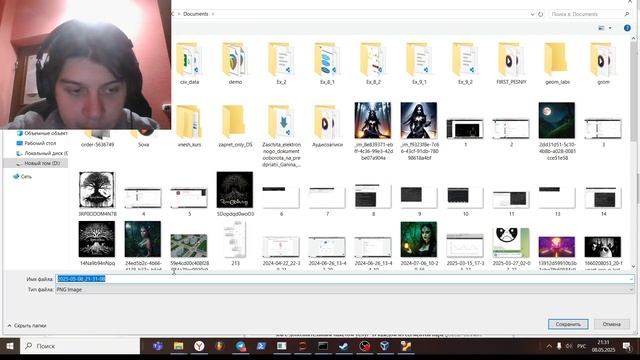Select the FIRST_PESNIY folder

[511, 63]
